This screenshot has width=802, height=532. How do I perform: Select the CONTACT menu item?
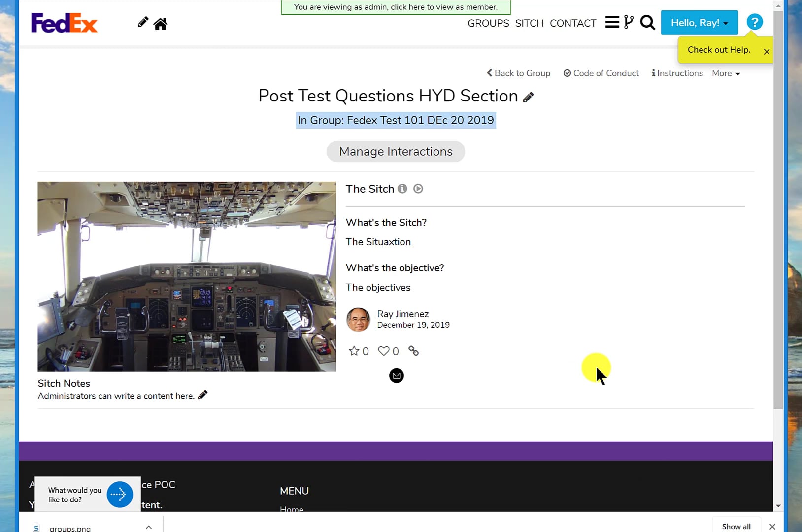[x=572, y=23]
